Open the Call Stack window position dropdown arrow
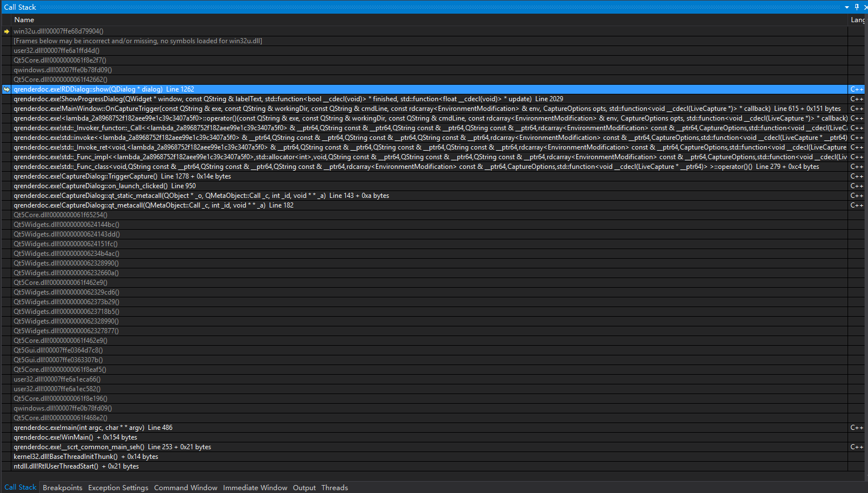The height and width of the screenshot is (493, 868). coord(847,7)
